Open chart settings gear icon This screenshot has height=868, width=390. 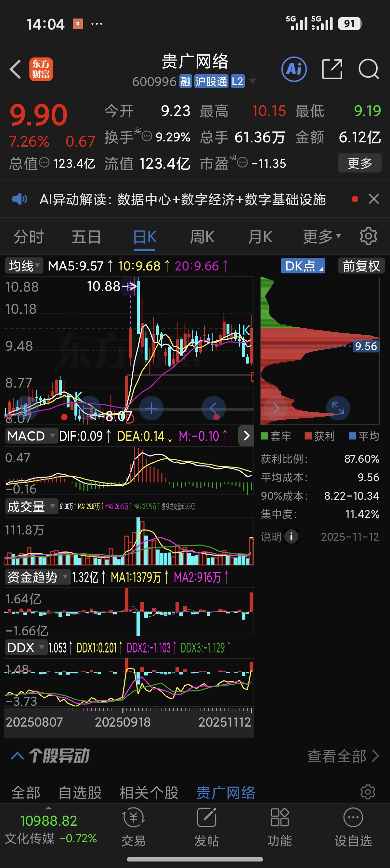coord(369,236)
